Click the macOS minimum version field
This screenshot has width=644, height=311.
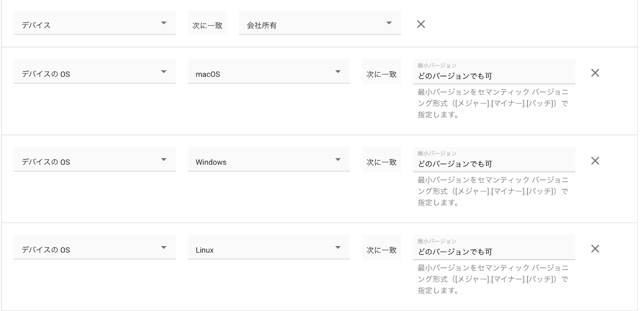coord(494,75)
